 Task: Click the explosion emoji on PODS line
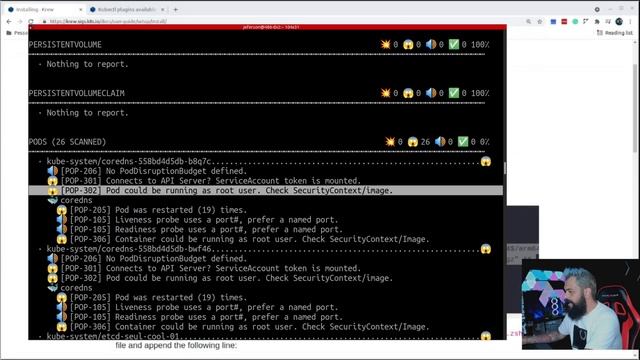click(390, 142)
